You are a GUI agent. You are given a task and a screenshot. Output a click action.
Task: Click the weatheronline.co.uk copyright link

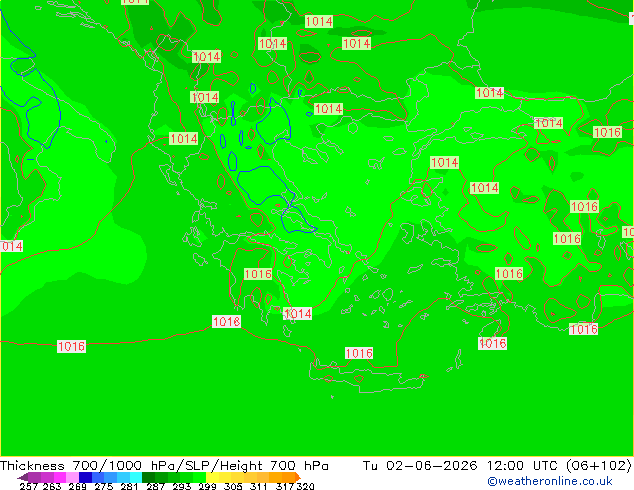pyautogui.click(x=549, y=481)
